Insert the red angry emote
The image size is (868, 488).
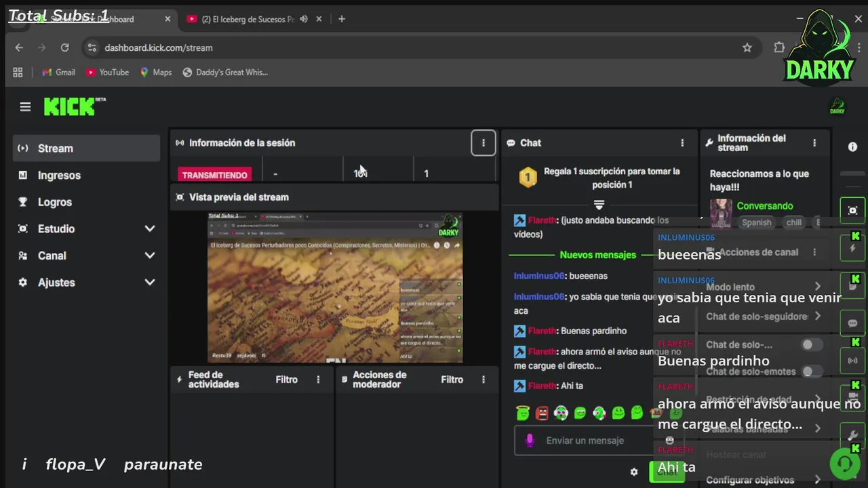(541, 412)
